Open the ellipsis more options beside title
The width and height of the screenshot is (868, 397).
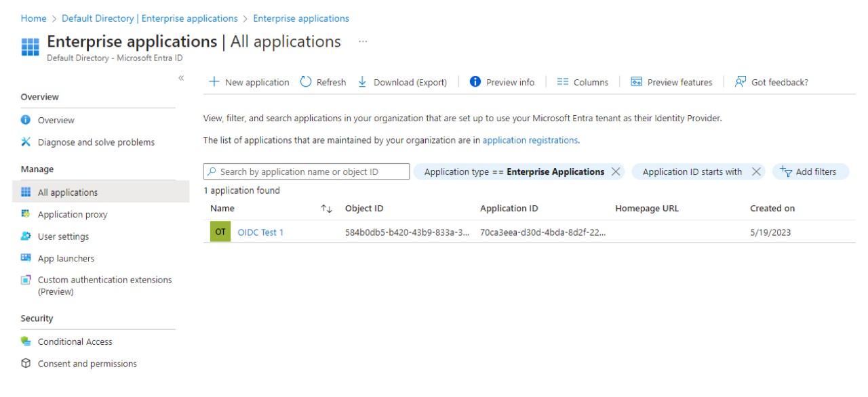[x=363, y=41]
